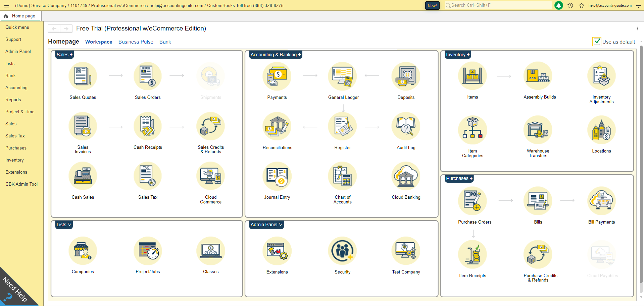Open the Audit Log icon

pyautogui.click(x=406, y=126)
